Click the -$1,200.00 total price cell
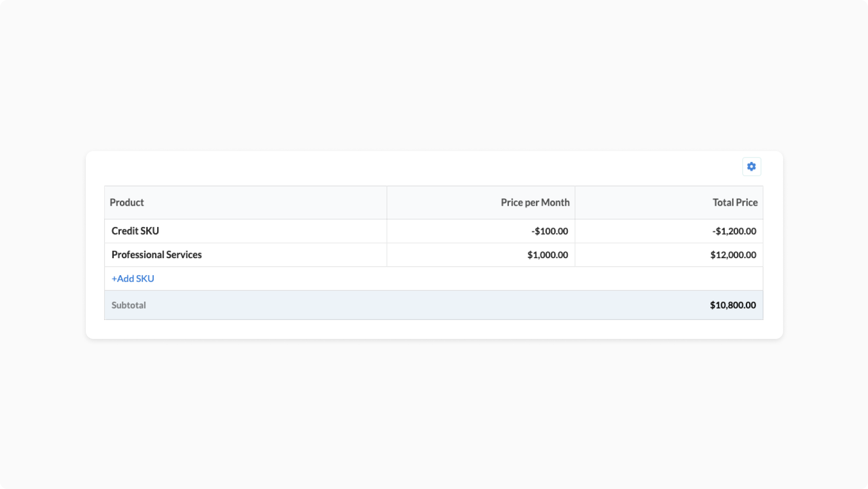Screen dimensions: 868x489 [734, 231]
